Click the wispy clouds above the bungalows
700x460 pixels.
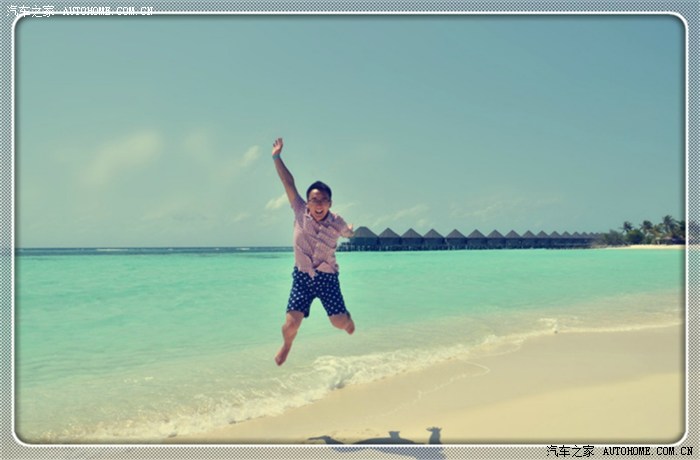click(420, 212)
